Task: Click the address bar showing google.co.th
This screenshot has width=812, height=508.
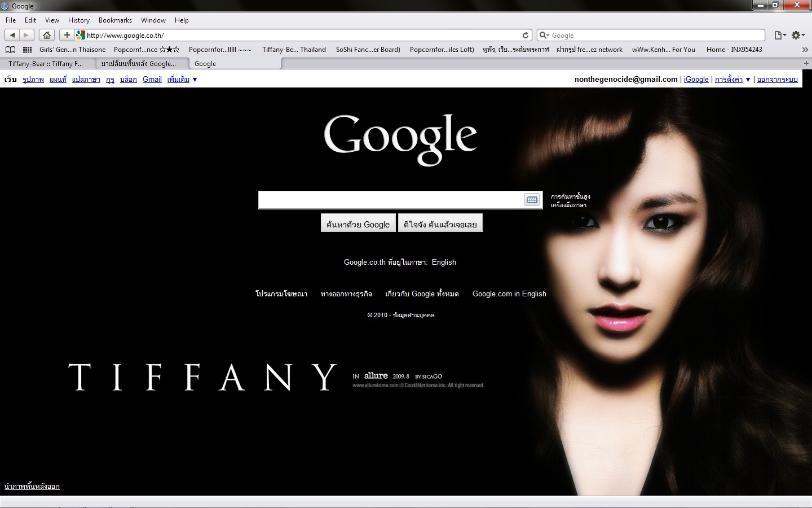Action: 303,35
